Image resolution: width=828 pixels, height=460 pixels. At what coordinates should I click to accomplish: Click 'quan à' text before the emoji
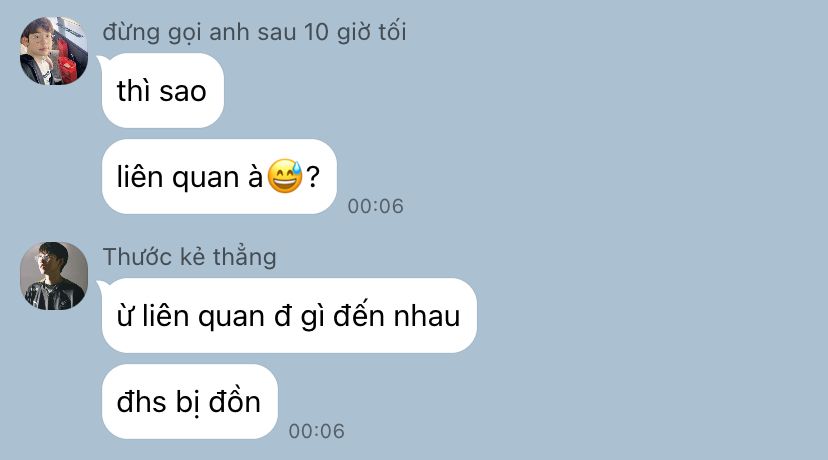(217, 177)
